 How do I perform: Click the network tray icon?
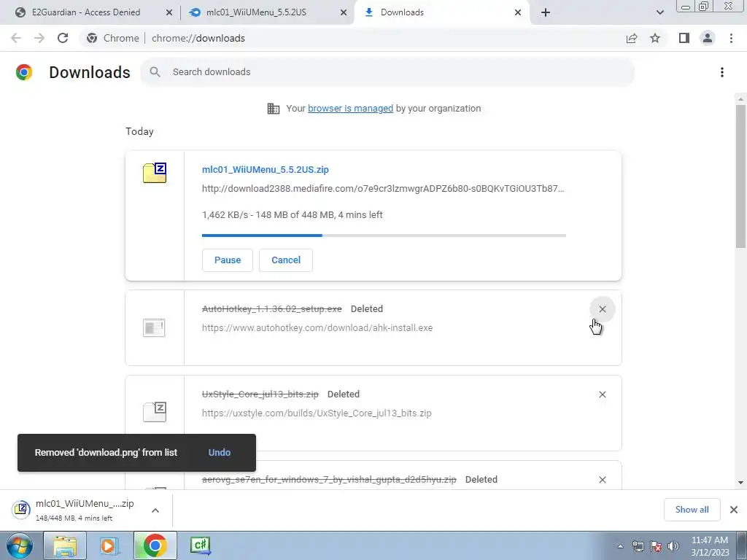pos(638,546)
